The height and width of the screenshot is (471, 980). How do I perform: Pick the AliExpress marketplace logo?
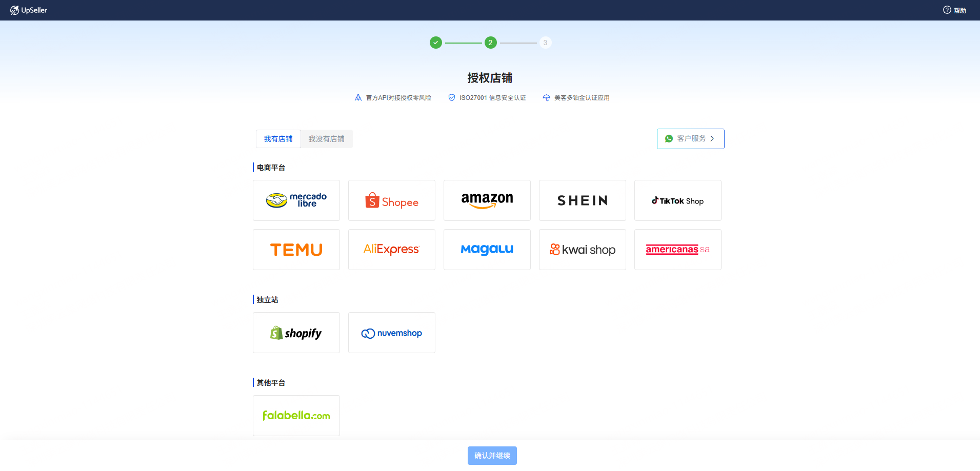(x=392, y=250)
